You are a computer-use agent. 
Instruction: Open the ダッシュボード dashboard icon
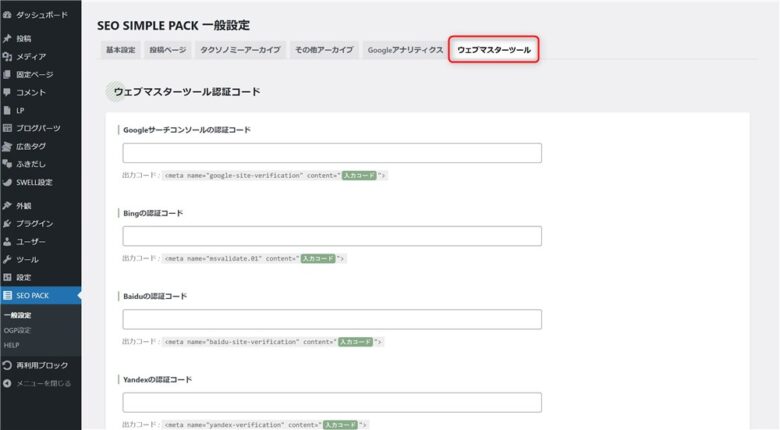point(7,15)
